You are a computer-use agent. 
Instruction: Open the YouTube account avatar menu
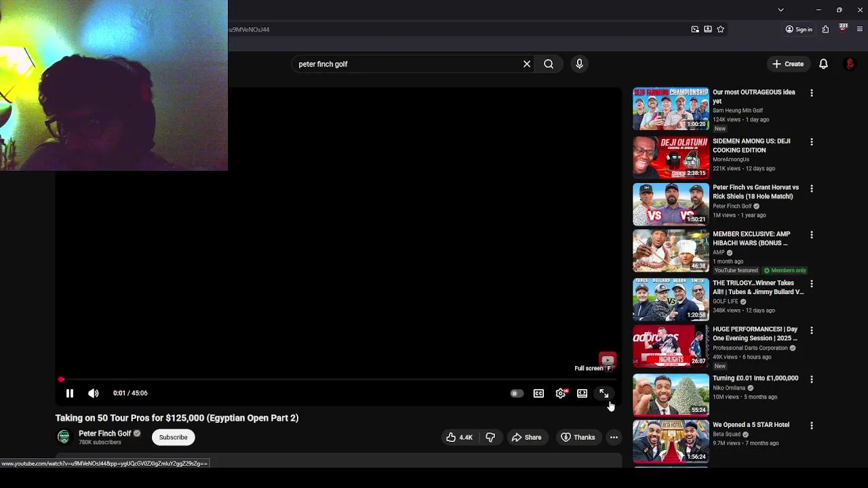850,64
